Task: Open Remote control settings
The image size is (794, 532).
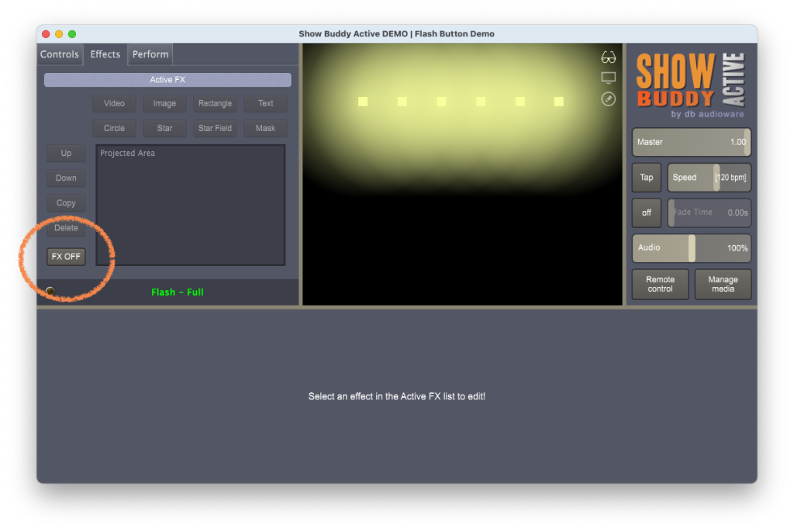Action: [x=660, y=284]
